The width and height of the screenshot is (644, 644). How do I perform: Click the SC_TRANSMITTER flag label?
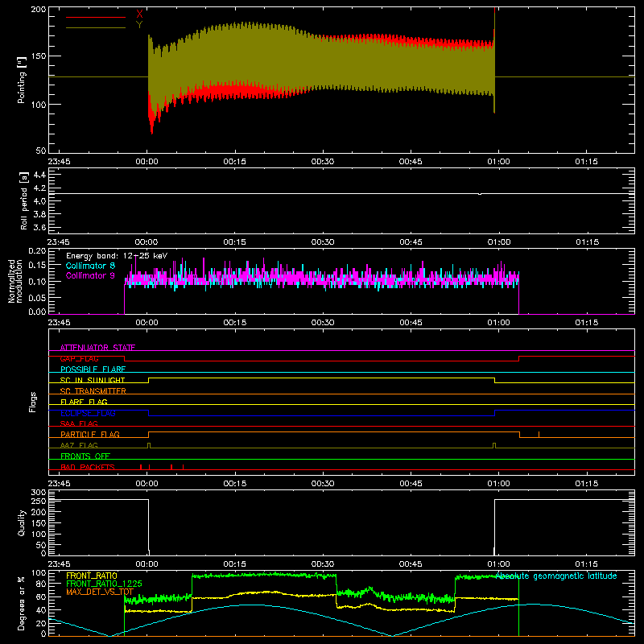(x=93, y=391)
